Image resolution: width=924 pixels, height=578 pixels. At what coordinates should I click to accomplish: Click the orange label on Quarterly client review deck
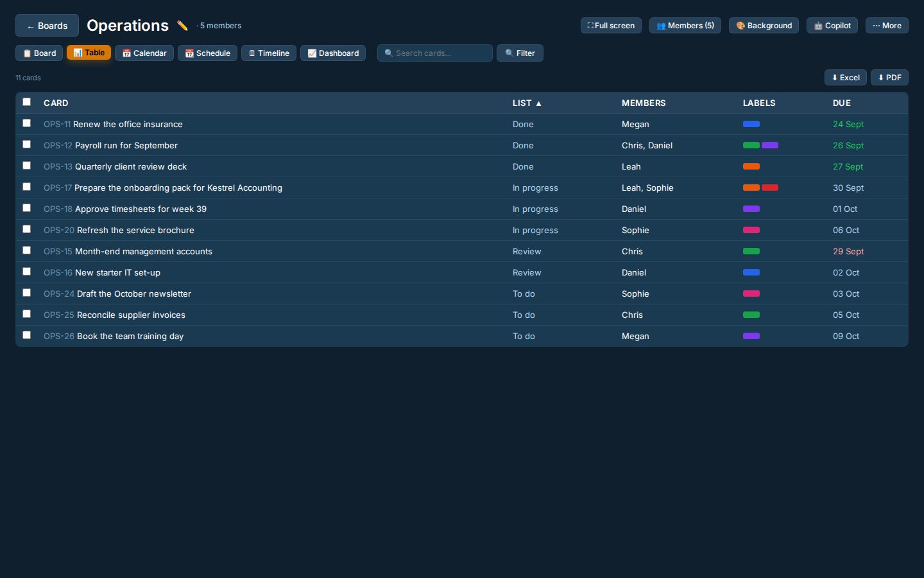pyautogui.click(x=751, y=166)
